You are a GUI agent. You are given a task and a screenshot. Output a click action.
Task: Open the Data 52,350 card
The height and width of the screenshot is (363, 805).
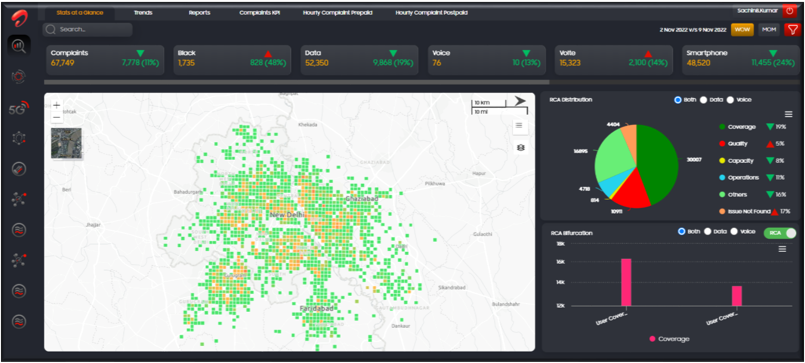pyautogui.click(x=359, y=60)
